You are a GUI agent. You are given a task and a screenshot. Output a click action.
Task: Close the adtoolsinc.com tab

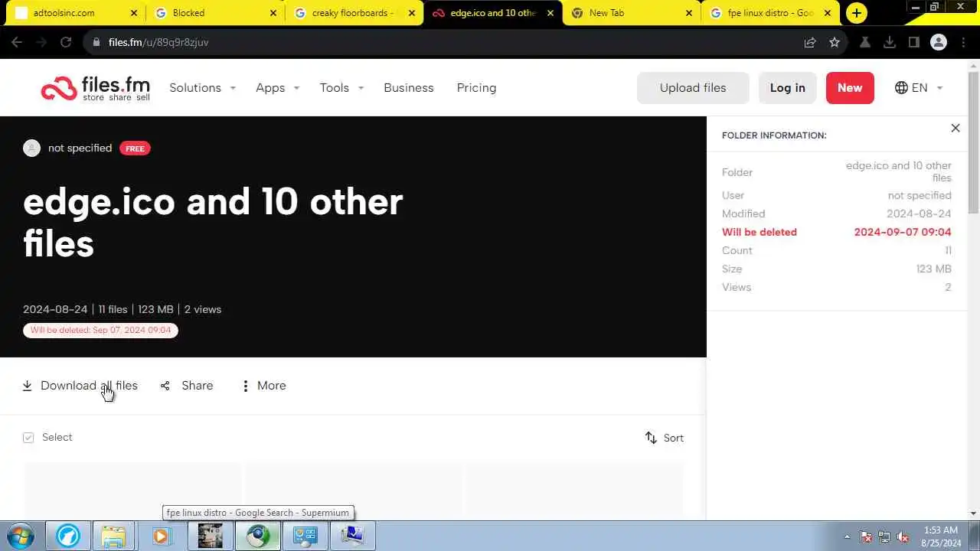(x=134, y=13)
